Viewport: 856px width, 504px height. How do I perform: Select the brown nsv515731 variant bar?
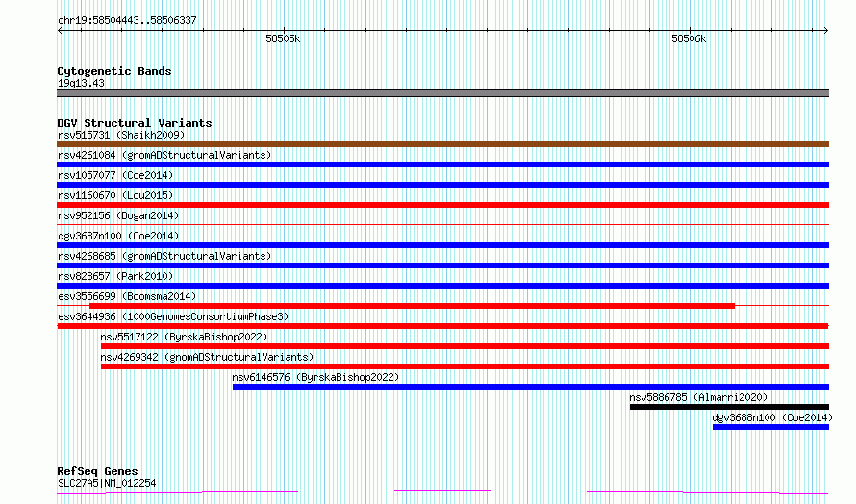442,144
